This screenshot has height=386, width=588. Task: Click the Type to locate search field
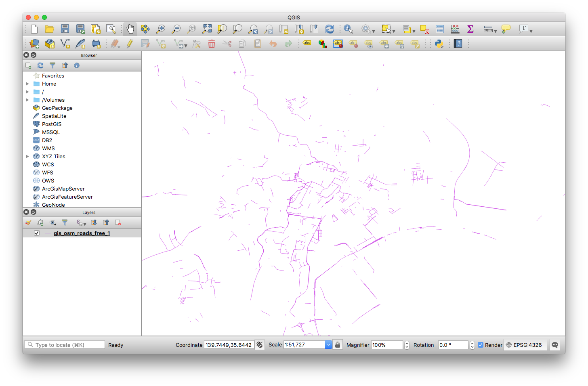tap(65, 344)
